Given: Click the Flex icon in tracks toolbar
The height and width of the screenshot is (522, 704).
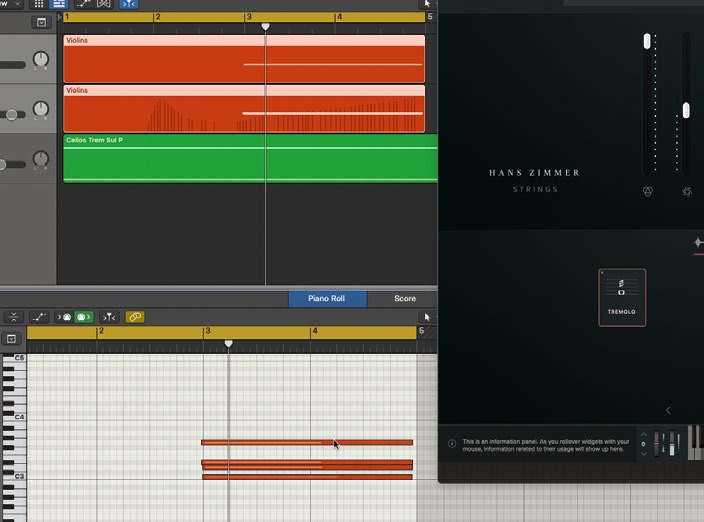Looking at the screenshot, I should (104, 4).
